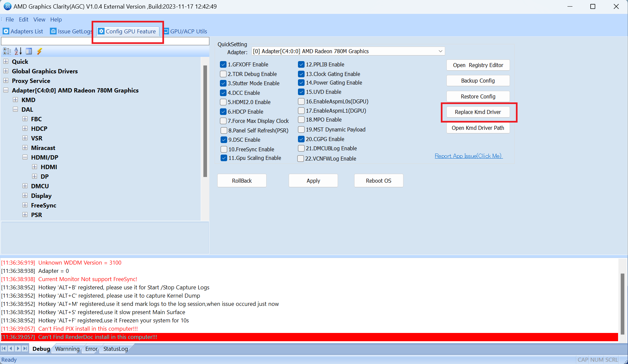The image size is (628, 364).
Task: Click the lightning bolt events icon
Action: [x=40, y=51]
